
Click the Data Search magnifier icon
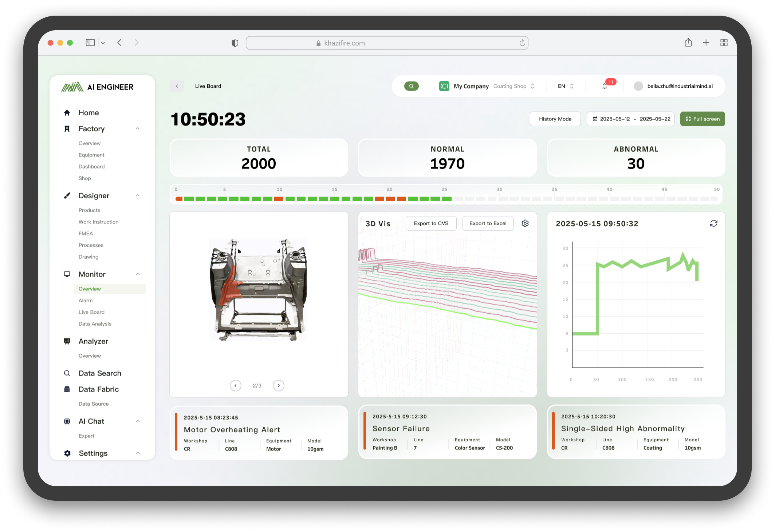(67, 373)
